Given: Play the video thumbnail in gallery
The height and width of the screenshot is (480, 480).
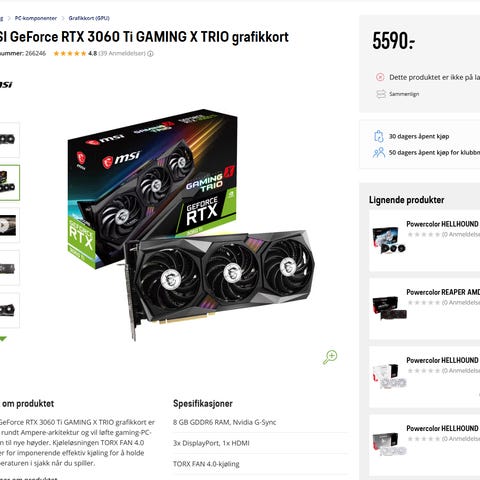Looking at the screenshot, I should (x=9, y=225).
